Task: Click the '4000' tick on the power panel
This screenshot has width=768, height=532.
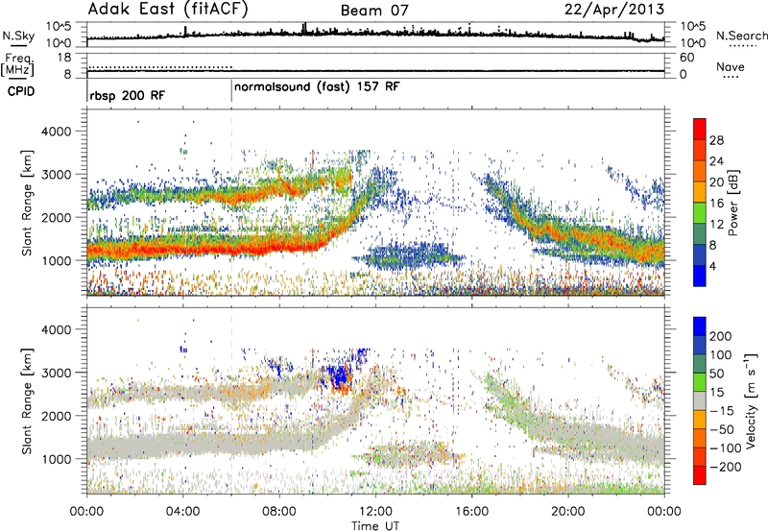Action: point(56,132)
